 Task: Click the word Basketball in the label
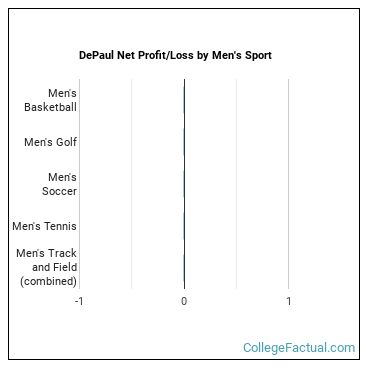click(x=50, y=107)
